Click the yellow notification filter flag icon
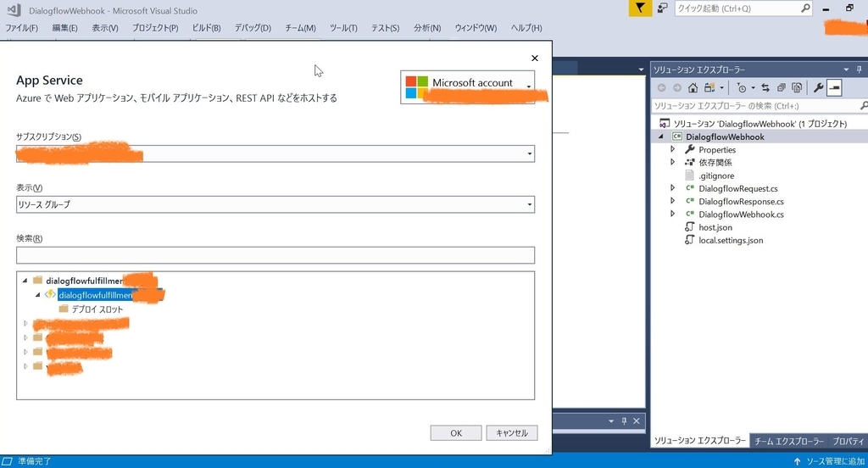Image resolution: width=868 pixels, height=468 pixels. click(640, 8)
